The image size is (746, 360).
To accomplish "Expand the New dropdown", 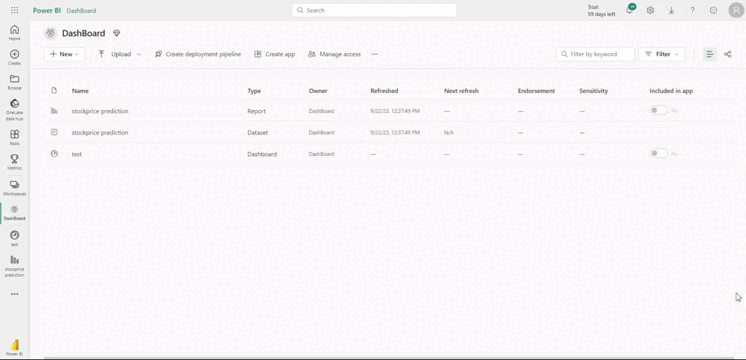I will [64, 54].
